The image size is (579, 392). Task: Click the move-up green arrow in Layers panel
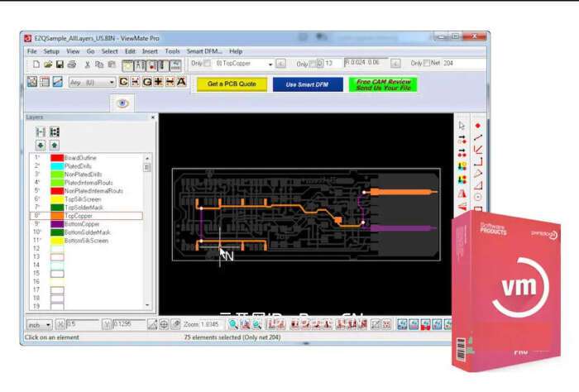coord(55,145)
